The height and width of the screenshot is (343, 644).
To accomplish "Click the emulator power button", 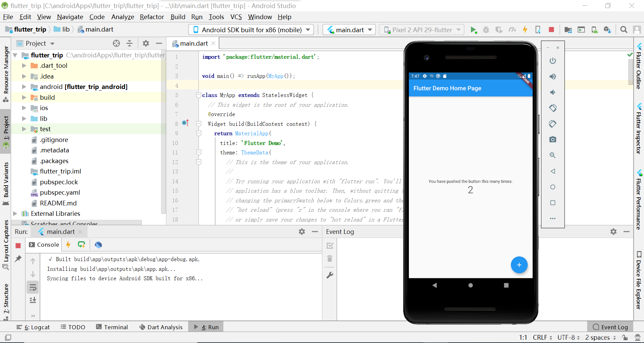I will pyautogui.click(x=553, y=61).
